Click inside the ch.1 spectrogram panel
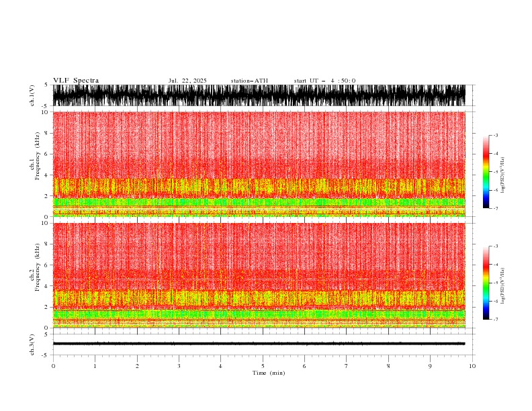Image resolution: width=532 pixels, height=411 pixels. point(259,164)
